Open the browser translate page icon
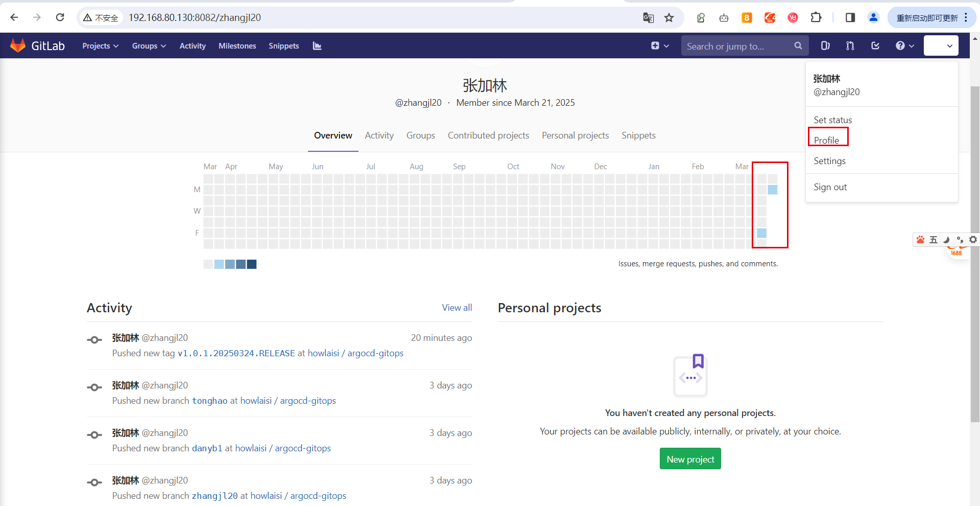 (648, 18)
